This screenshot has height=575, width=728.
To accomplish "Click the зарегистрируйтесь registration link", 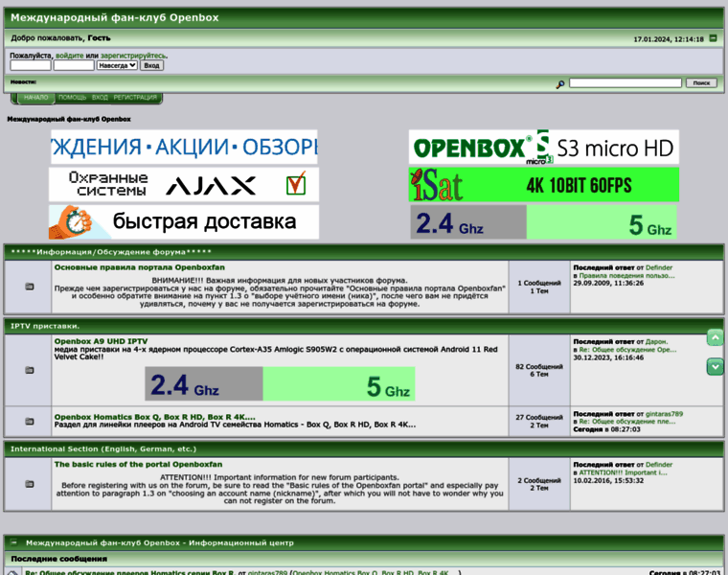I will (133, 56).
